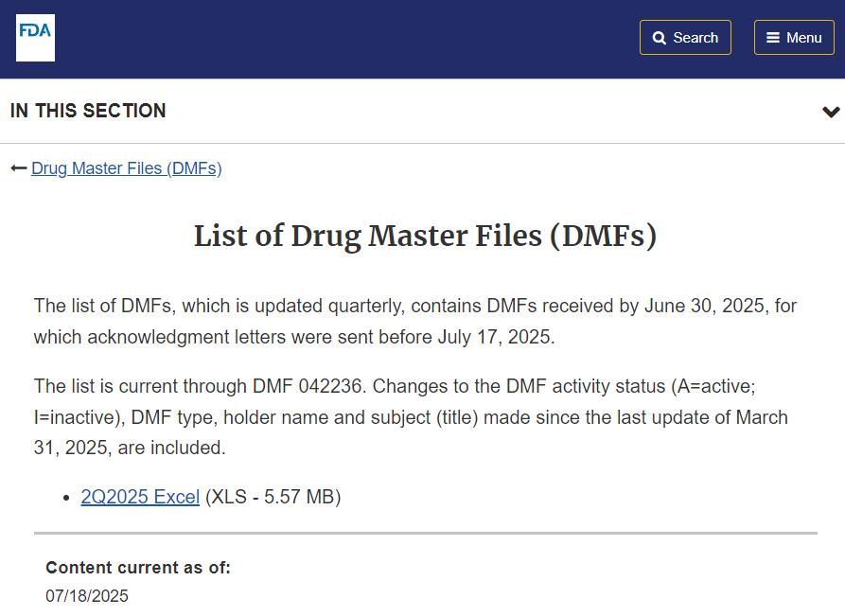Open the Menu button label
The width and height of the screenshot is (845, 616).
coord(803,38)
